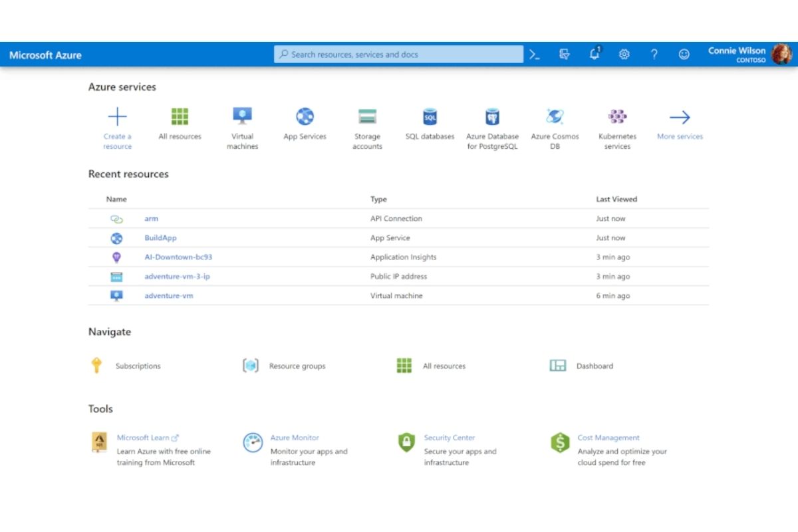Open the Azure Monitor link

[x=295, y=438]
